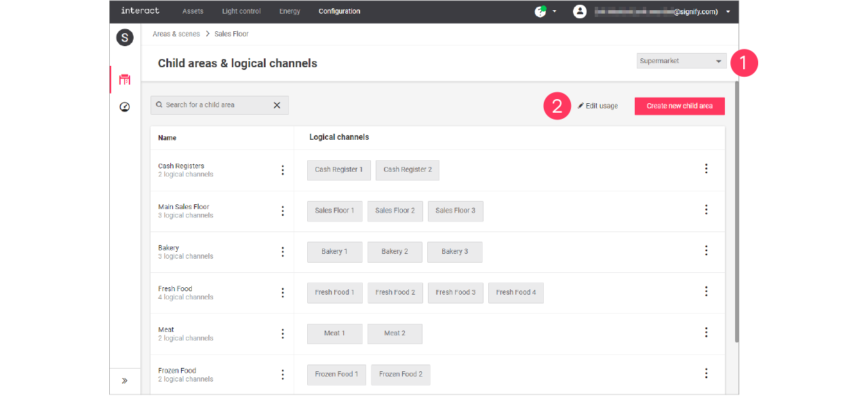Open Bakery logical channels row options menu

pos(706,251)
